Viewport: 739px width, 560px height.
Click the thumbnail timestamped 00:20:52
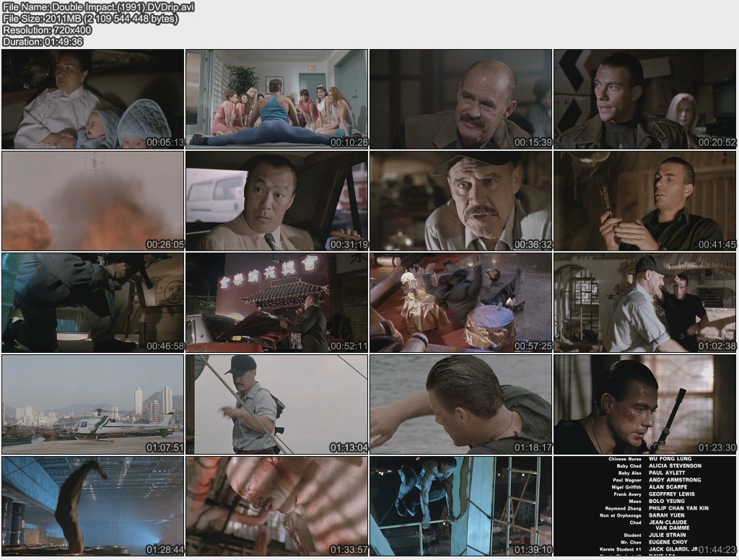645,100
